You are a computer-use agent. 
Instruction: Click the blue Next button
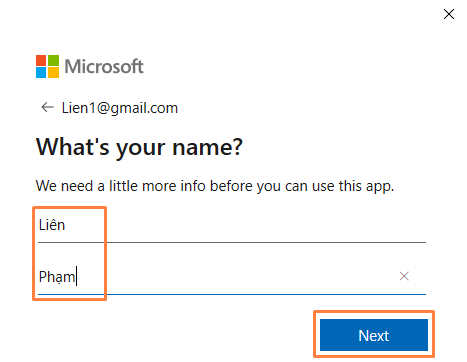[374, 335]
